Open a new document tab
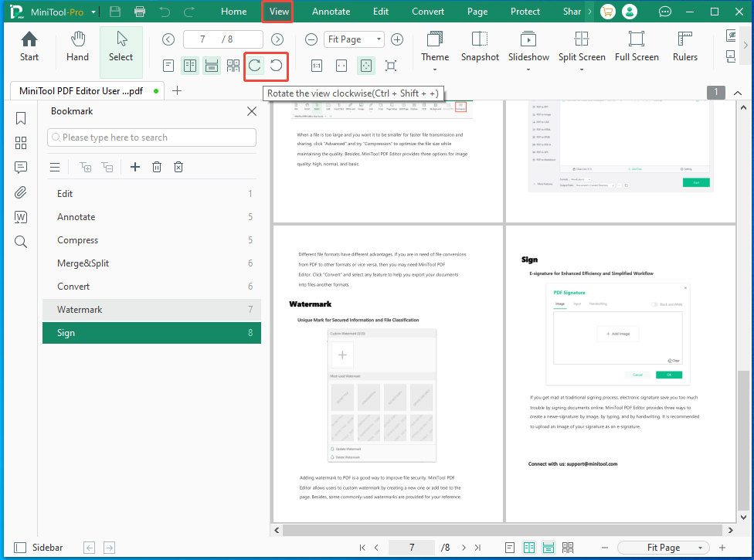Screen dimensions: 754x560 tap(177, 91)
